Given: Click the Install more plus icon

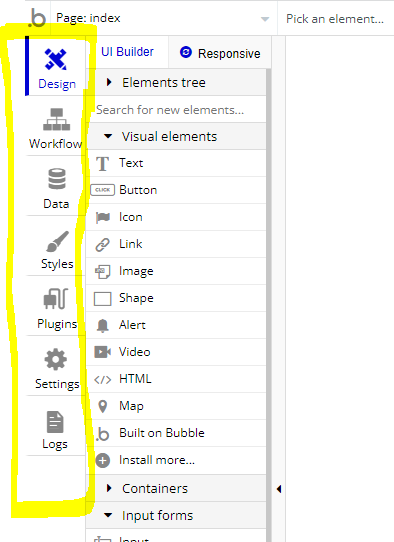Looking at the screenshot, I should [103, 461].
